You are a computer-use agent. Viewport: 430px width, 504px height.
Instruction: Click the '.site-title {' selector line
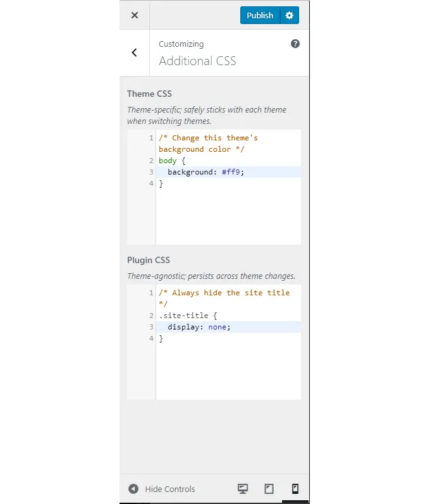(188, 316)
